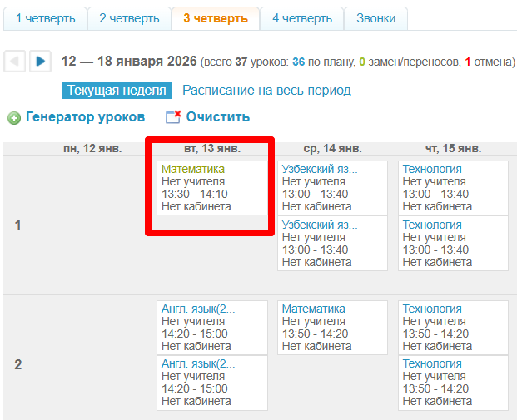Open first Узбекский яз lesson on Wednesday

point(320,169)
